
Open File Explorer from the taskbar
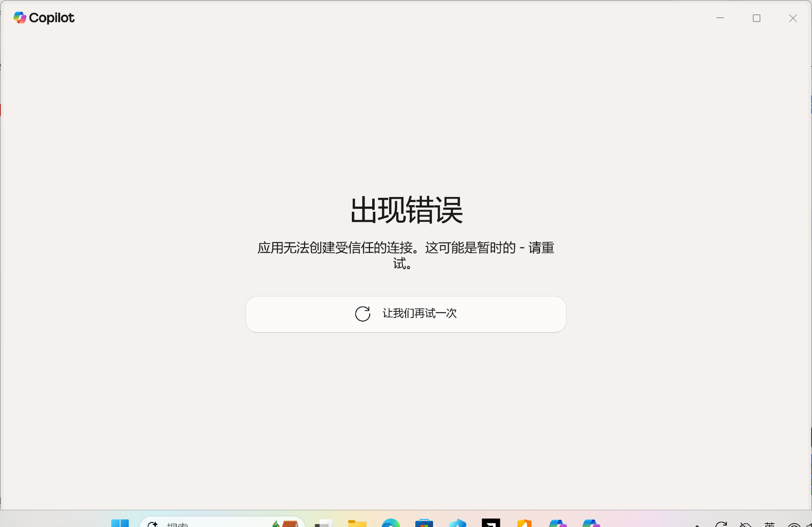tap(357, 524)
